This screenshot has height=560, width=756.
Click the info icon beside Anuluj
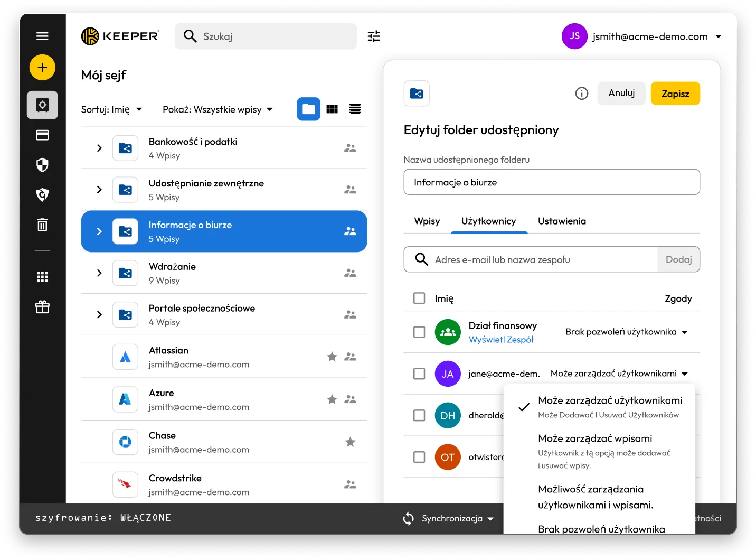(x=581, y=94)
